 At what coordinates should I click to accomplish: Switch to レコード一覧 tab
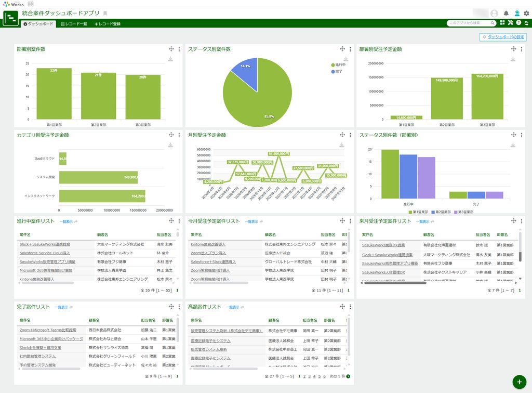[74, 24]
